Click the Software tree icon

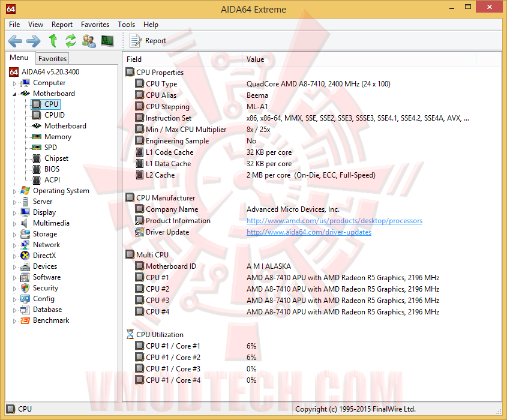[x=25, y=277]
